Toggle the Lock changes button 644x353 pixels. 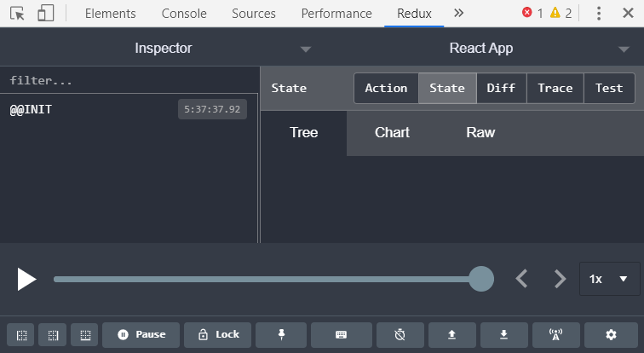pyautogui.click(x=218, y=335)
